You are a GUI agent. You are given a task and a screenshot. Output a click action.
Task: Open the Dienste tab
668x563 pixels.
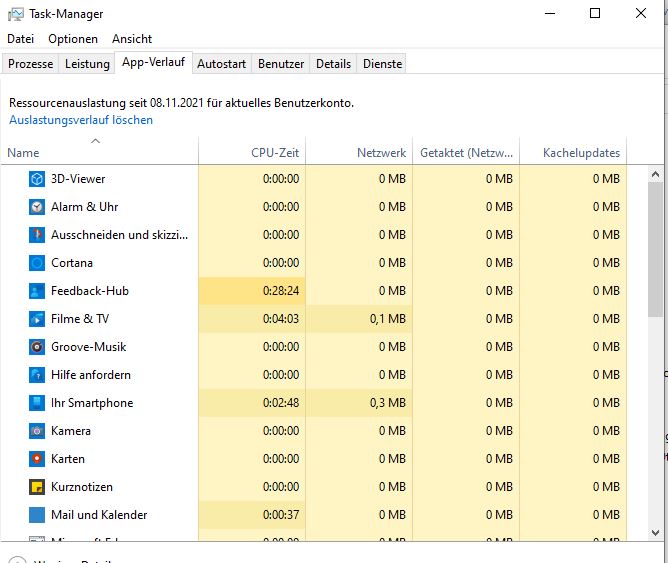382,64
